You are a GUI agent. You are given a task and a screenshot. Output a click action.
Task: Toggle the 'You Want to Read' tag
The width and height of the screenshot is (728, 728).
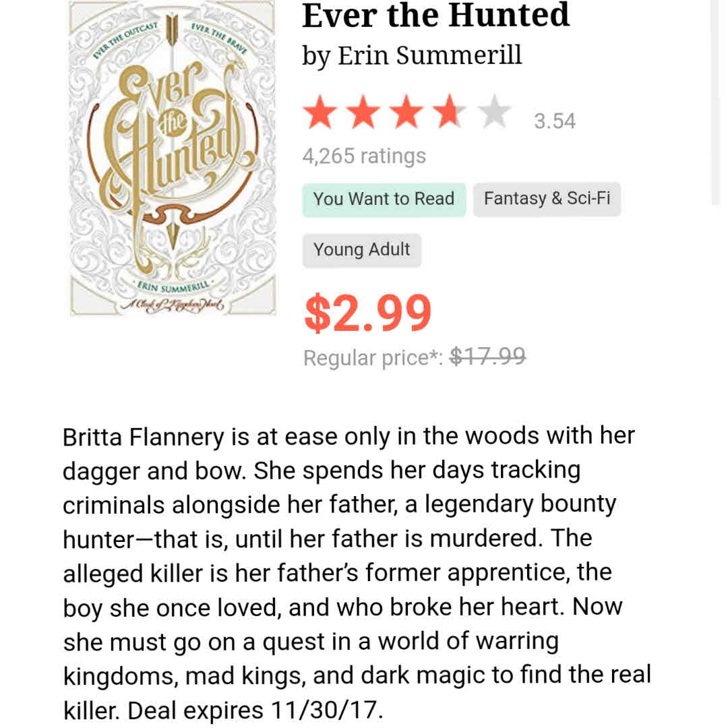tap(384, 199)
